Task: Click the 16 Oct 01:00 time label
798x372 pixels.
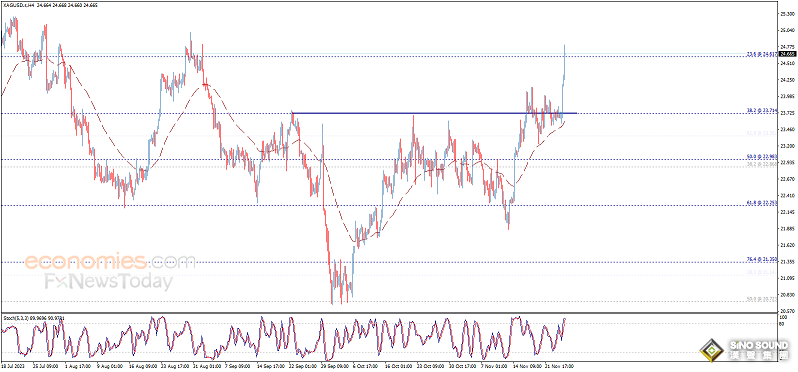Action: pos(398,365)
